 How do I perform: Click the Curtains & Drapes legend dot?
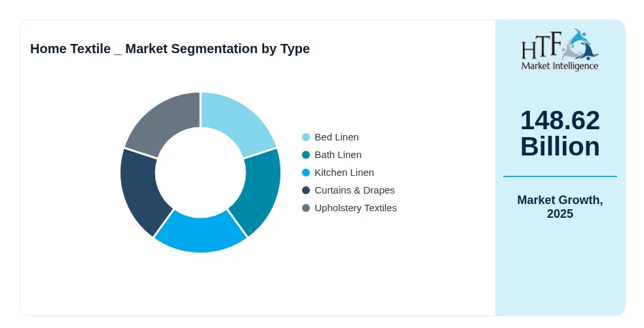coord(306,190)
